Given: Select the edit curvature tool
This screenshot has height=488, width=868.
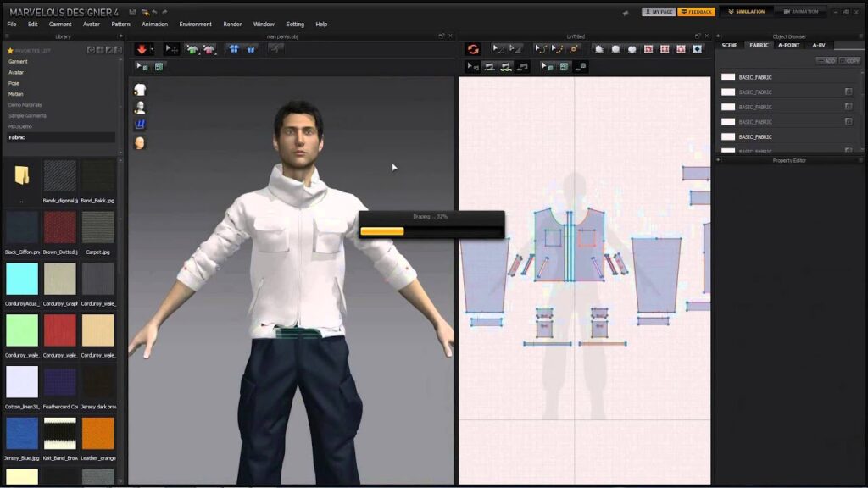Looking at the screenshot, I should pos(539,49).
